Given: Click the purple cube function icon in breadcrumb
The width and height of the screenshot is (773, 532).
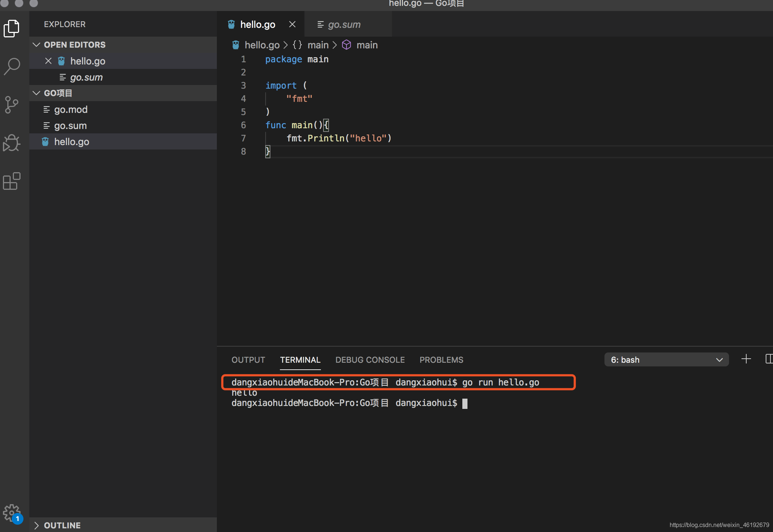Looking at the screenshot, I should click(347, 45).
